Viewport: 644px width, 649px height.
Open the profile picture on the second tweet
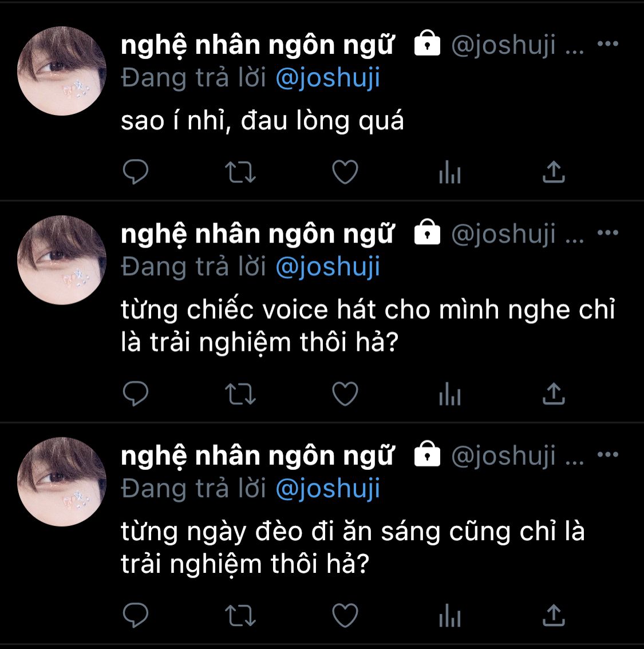coord(62,260)
